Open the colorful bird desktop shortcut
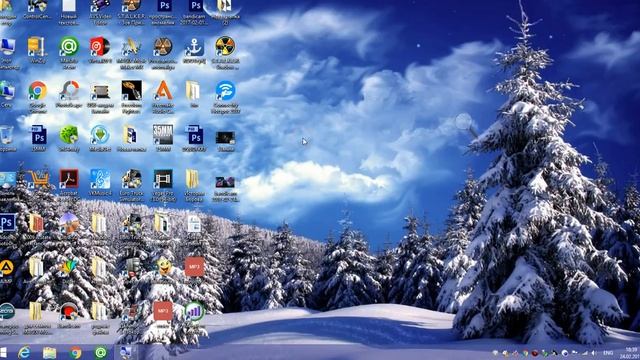Screen dimensions: 640x360 (69, 267)
